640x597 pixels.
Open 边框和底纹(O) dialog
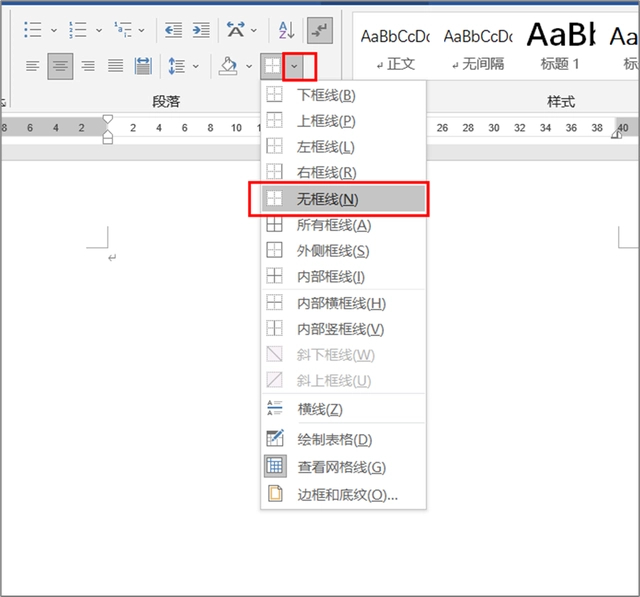tap(343, 494)
